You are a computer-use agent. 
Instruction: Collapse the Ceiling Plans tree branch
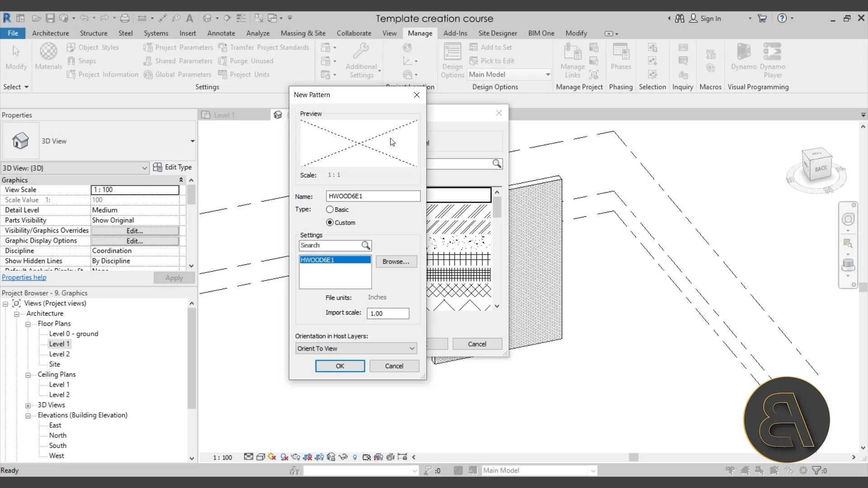point(28,375)
